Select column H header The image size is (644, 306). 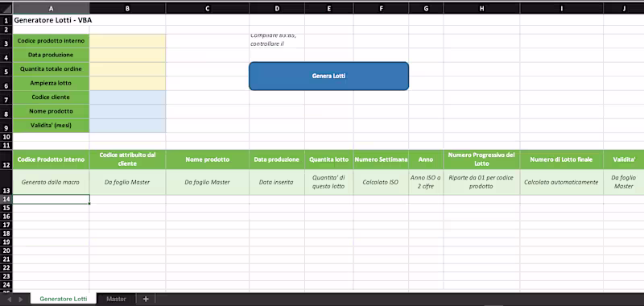tap(481, 8)
